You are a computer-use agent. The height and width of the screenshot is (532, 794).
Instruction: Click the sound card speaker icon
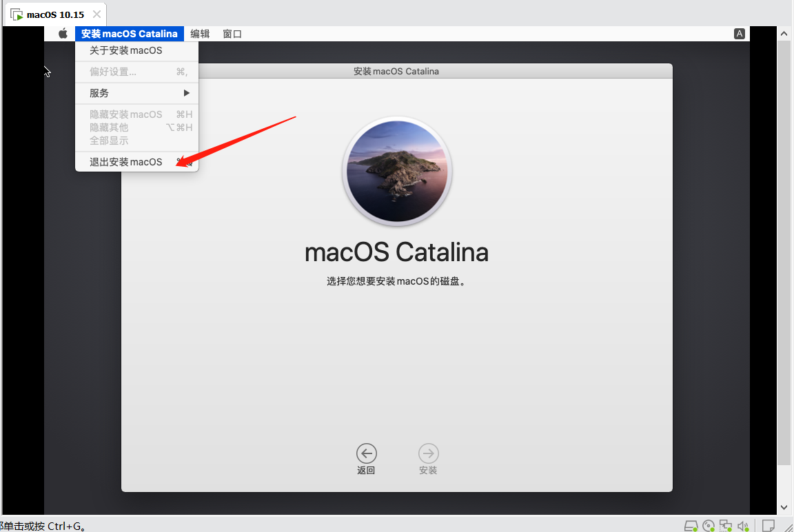(x=743, y=526)
